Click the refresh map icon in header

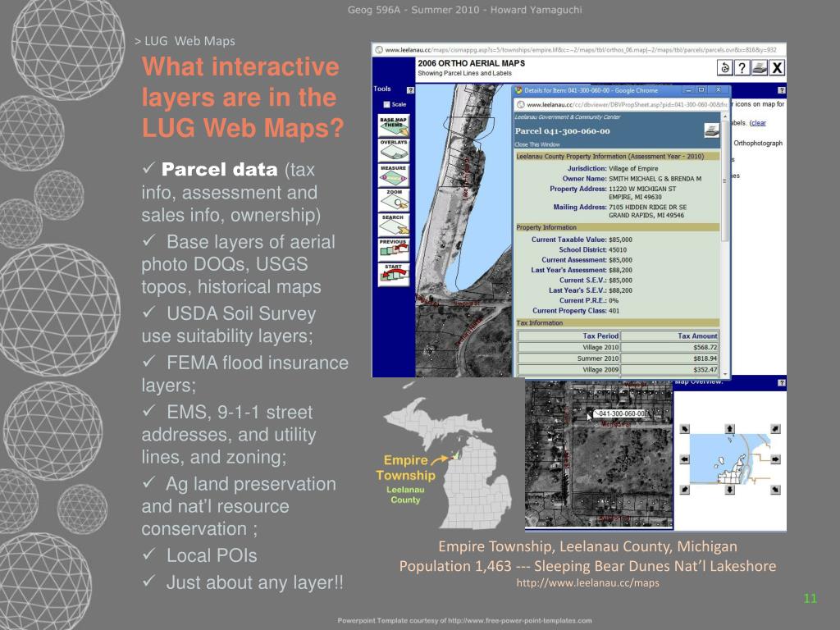tap(725, 67)
